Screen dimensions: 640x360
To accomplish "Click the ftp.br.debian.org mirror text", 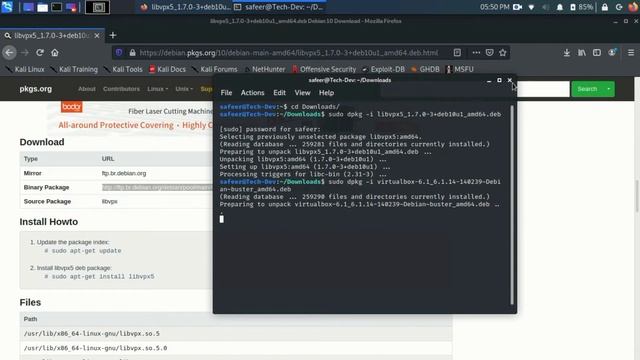I will pos(124,173).
